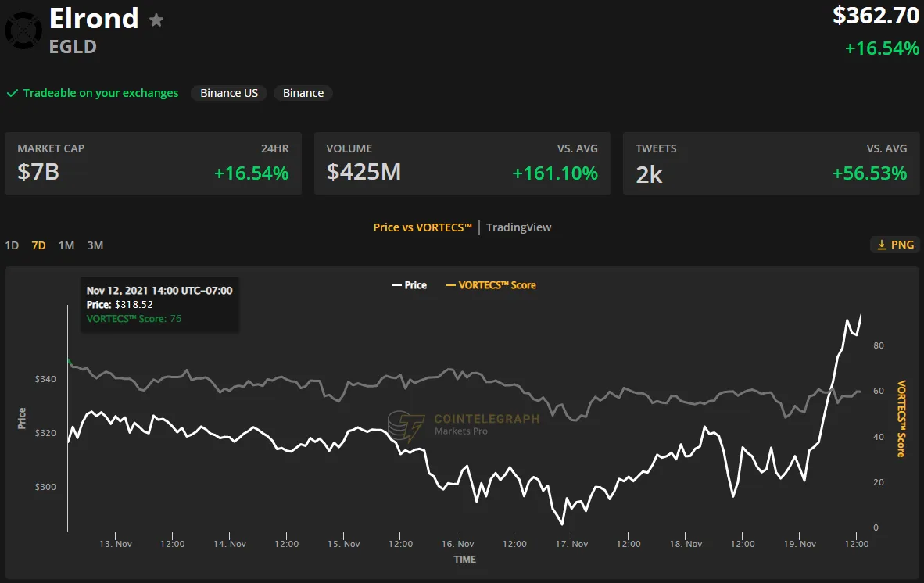Click the vertical Price axis title
This screenshot has width=924, height=583.
(22, 418)
